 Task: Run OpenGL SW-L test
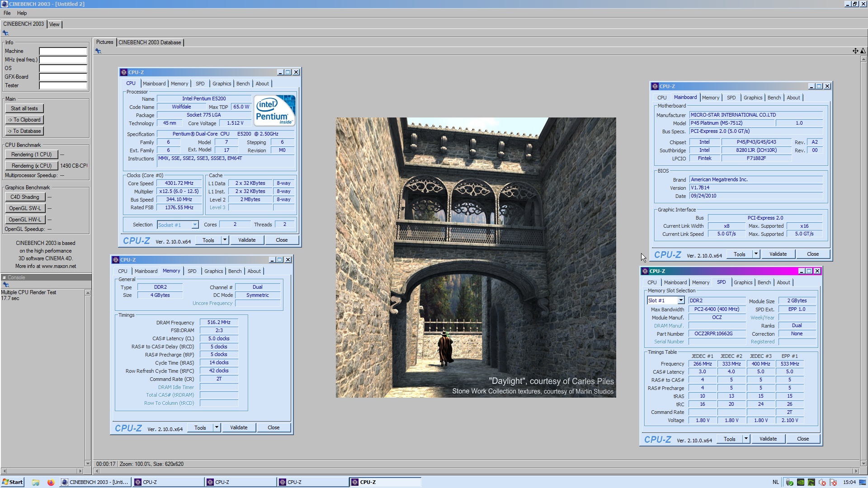coord(25,208)
